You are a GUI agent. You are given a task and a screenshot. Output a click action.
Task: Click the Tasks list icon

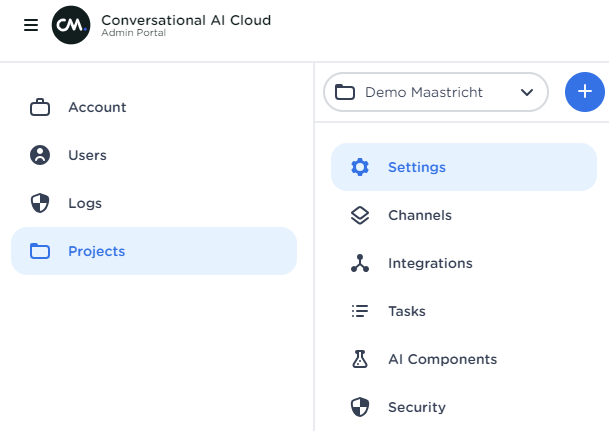tap(360, 311)
